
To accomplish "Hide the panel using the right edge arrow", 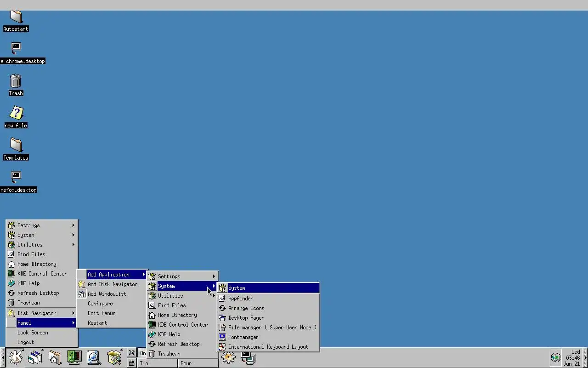I will tap(585, 357).
